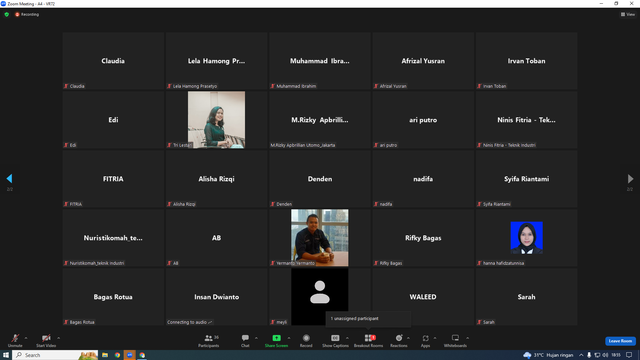Go to previous gallery page arrow
The height and width of the screenshot is (360, 640).
pyautogui.click(x=9, y=178)
